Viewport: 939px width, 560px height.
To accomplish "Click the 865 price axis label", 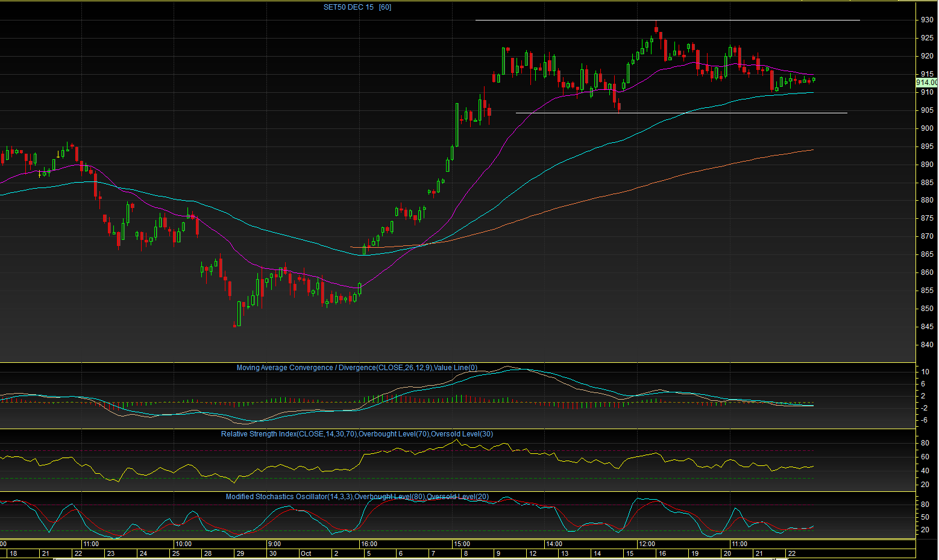I will coord(927,254).
